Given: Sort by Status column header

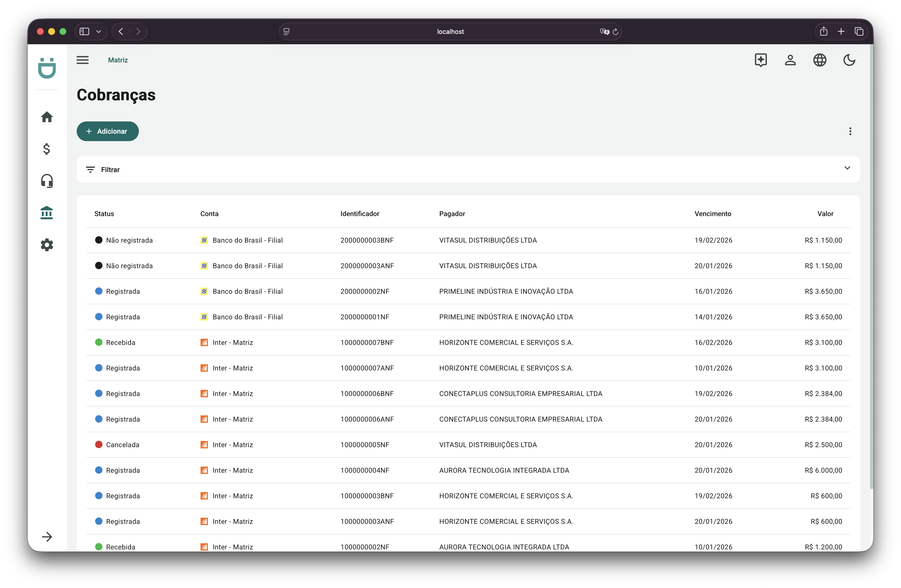Looking at the screenshot, I should (104, 214).
